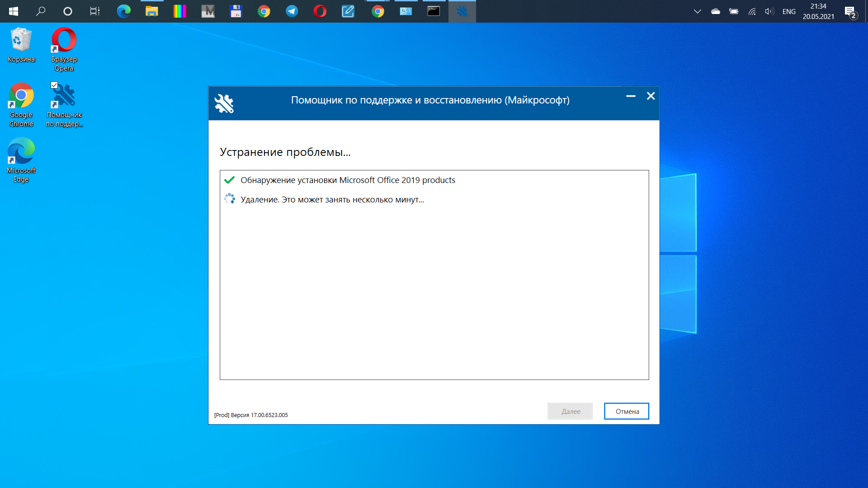Select the Google Chrome desktop shortcut

[21, 105]
